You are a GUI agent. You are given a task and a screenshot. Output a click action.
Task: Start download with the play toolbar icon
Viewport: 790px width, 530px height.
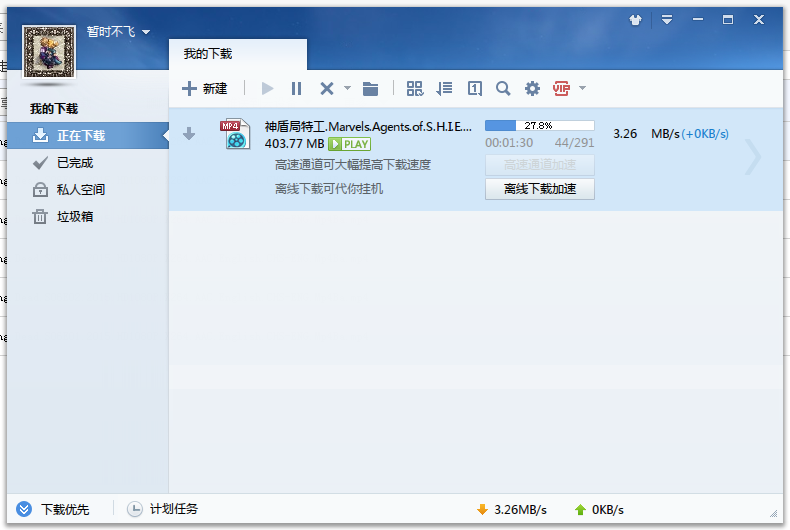[x=268, y=89]
